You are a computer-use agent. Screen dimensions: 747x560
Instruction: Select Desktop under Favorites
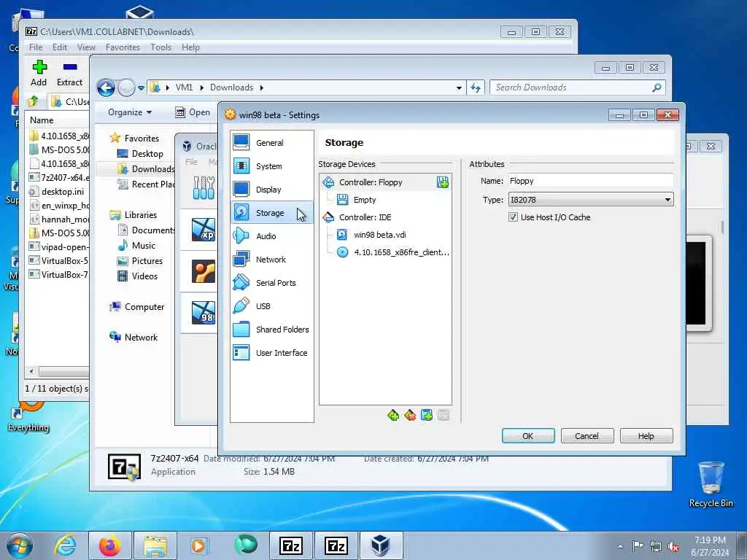(x=140, y=154)
